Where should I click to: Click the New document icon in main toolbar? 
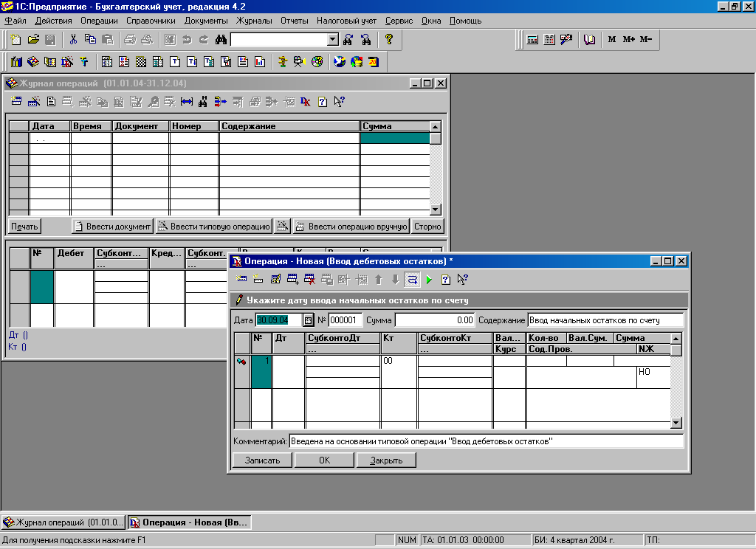[x=16, y=40]
